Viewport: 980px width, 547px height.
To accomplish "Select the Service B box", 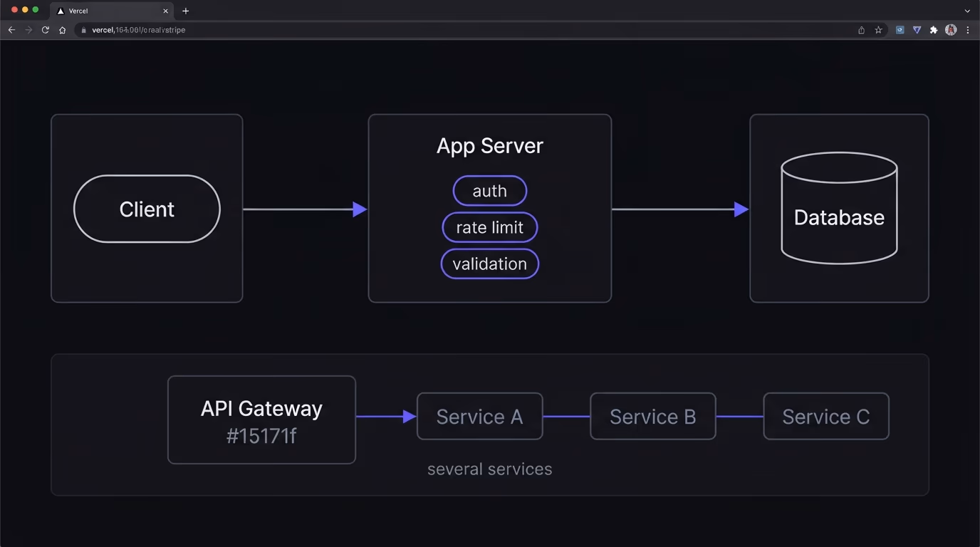I will coord(652,416).
